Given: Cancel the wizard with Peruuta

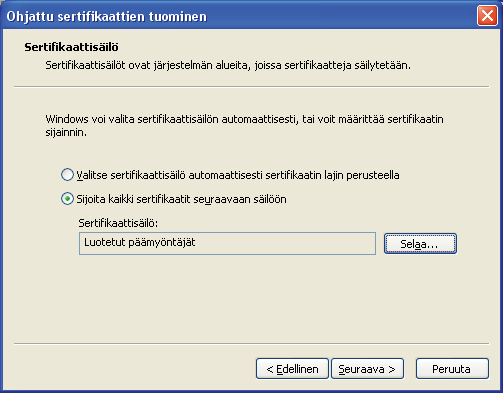Looking at the screenshot, I should [452, 369].
